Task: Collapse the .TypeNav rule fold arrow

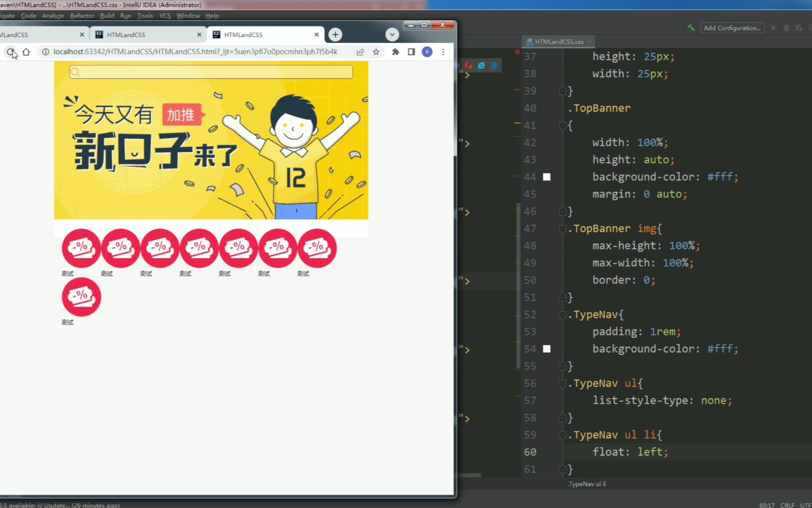Action: coord(563,315)
